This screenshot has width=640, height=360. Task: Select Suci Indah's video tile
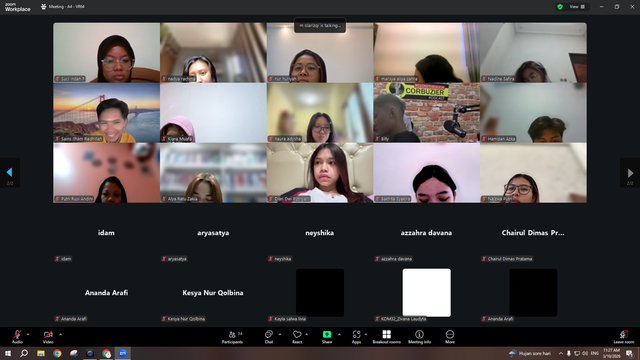pyautogui.click(x=107, y=53)
